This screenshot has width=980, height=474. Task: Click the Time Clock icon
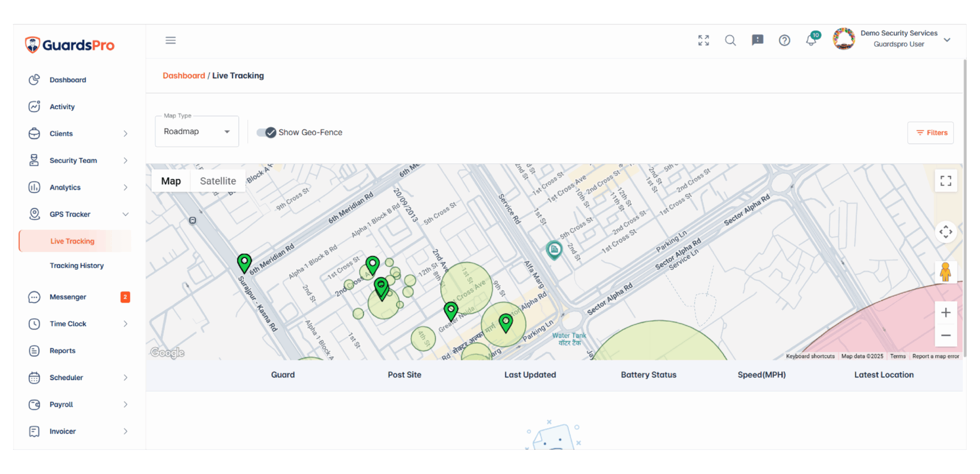(34, 324)
